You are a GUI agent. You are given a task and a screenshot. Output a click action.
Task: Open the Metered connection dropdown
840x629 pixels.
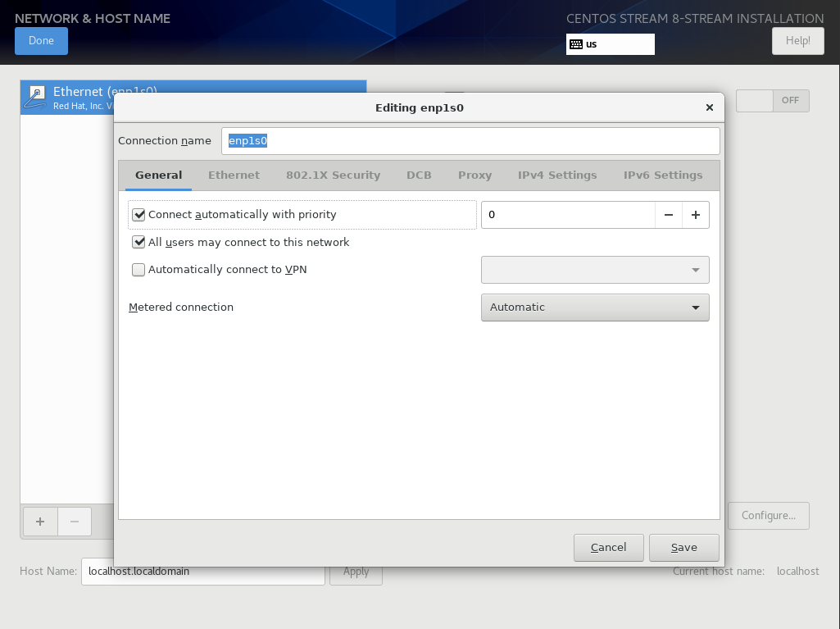[x=595, y=308]
